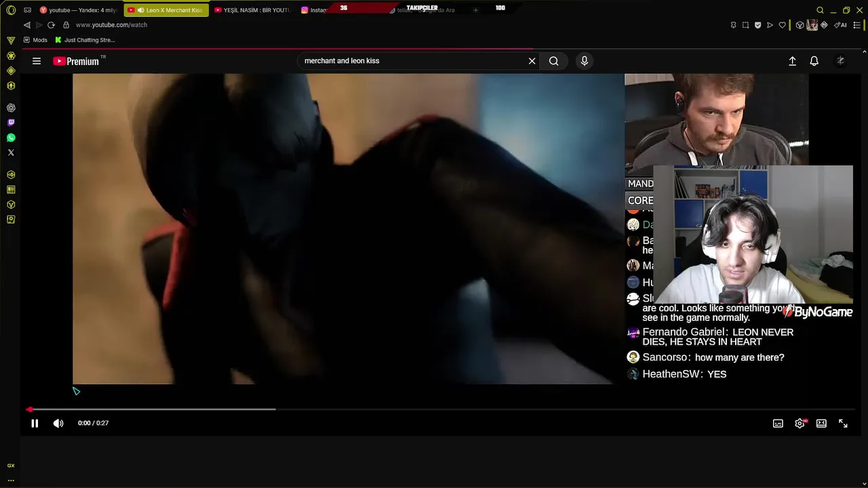Open YouTube notifications bell

[x=814, y=61]
